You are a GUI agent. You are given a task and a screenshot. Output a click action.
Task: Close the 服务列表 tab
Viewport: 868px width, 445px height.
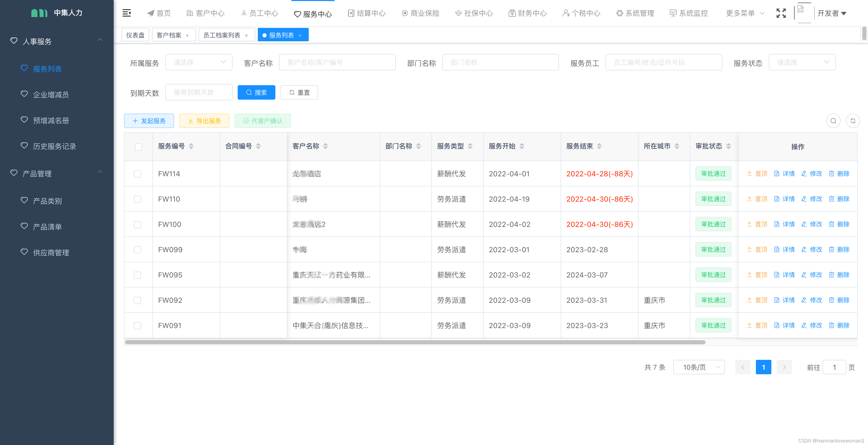point(300,35)
